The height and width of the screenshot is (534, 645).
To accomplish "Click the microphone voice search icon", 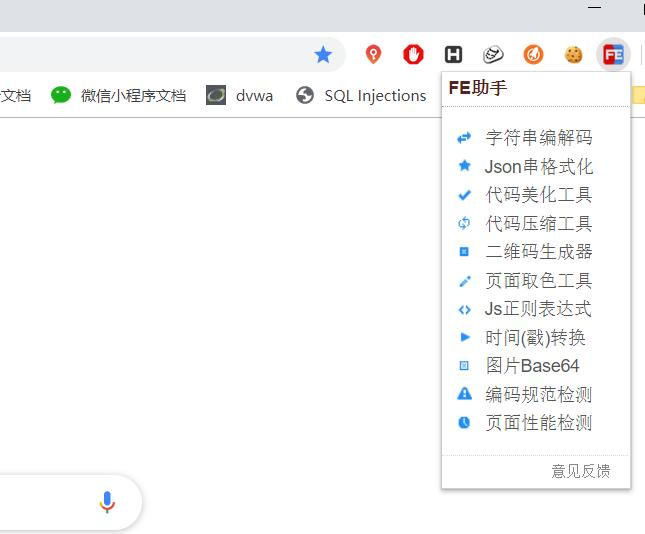I will click(107, 502).
